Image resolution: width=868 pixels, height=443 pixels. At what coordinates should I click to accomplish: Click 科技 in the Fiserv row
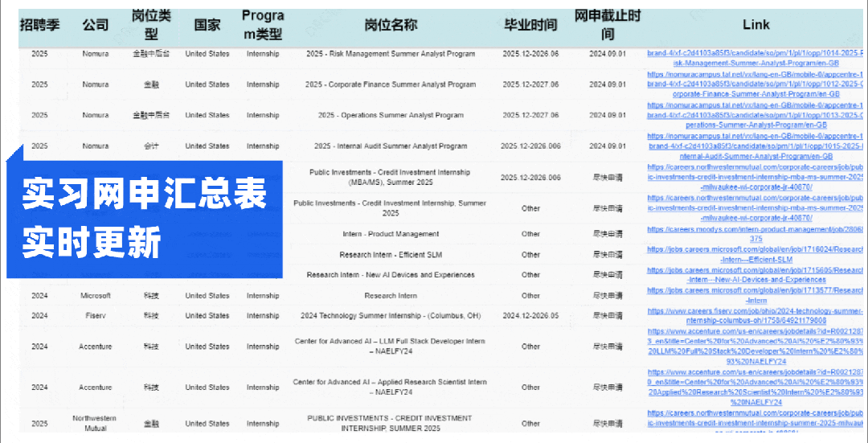click(x=151, y=316)
